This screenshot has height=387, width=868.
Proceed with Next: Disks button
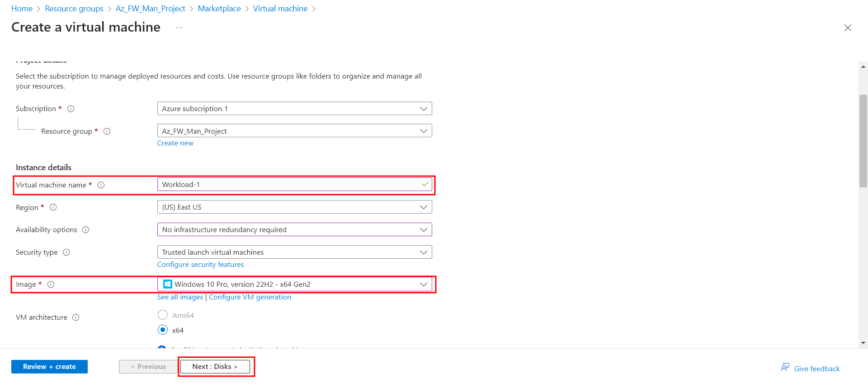click(215, 367)
